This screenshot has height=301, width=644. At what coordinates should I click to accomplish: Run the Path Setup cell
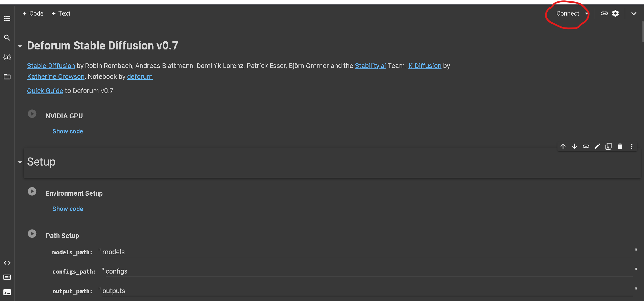tap(32, 234)
